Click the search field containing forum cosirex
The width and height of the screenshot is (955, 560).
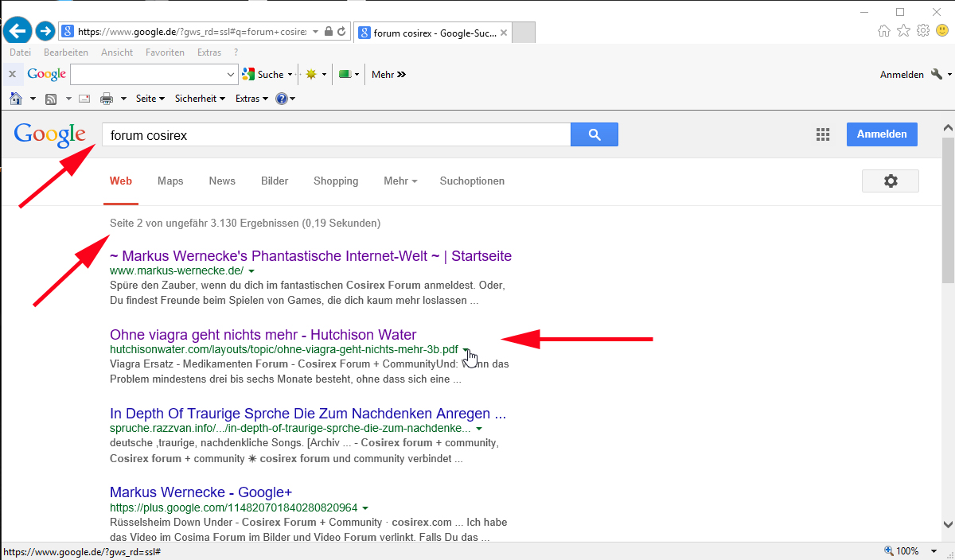336,135
